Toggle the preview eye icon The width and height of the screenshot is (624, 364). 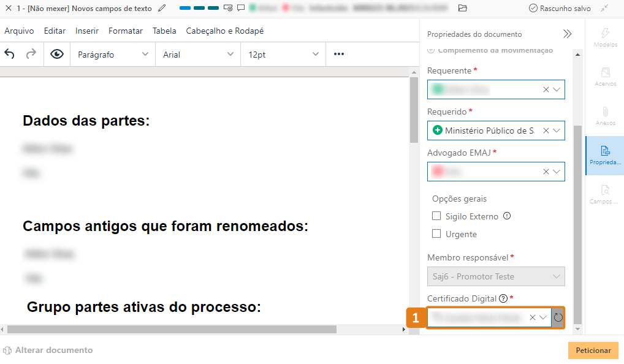click(x=57, y=55)
